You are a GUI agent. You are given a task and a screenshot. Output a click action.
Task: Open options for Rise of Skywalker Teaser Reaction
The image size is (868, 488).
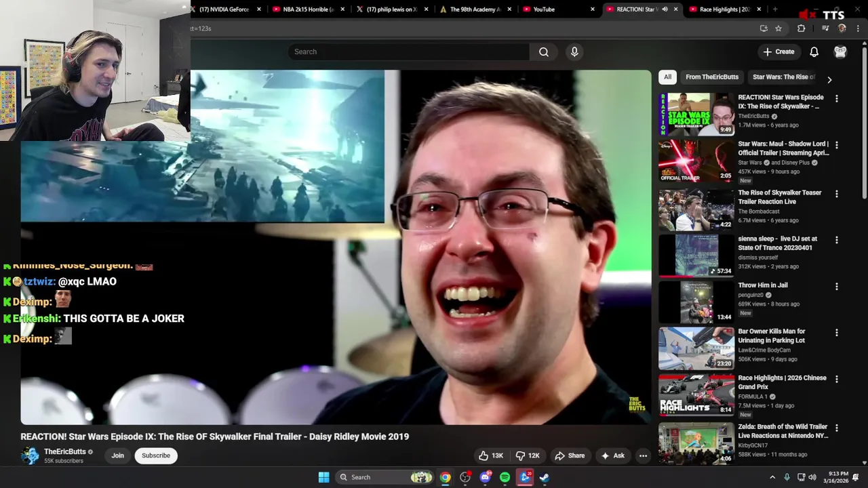836,194
